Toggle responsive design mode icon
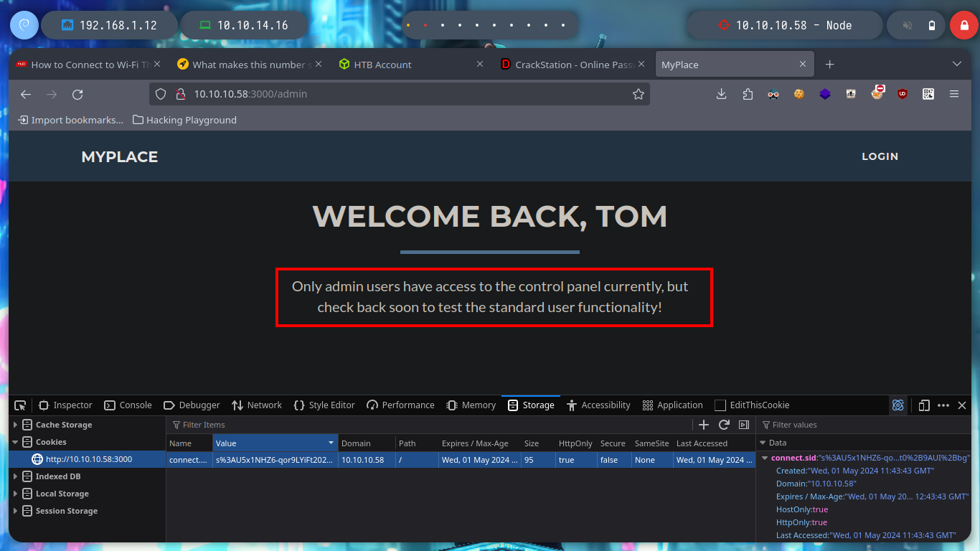The width and height of the screenshot is (980, 551). [924, 405]
